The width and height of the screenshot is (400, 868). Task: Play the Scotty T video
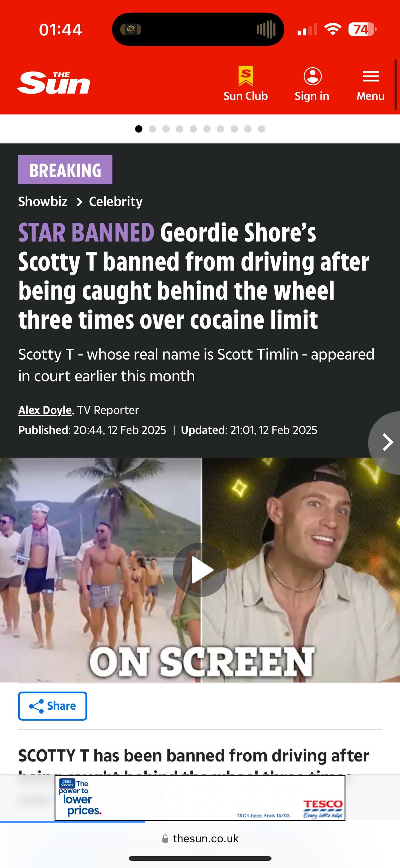(x=200, y=570)
